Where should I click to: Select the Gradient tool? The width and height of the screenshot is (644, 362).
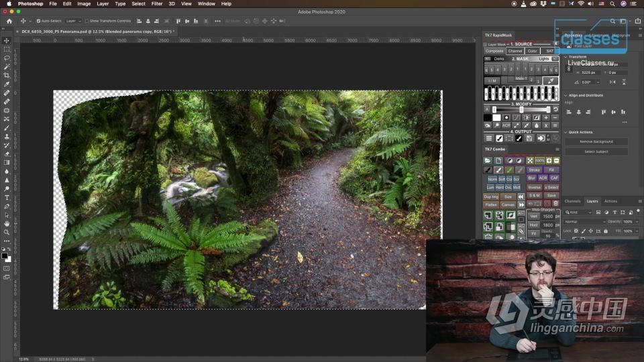tap(7, 162)
